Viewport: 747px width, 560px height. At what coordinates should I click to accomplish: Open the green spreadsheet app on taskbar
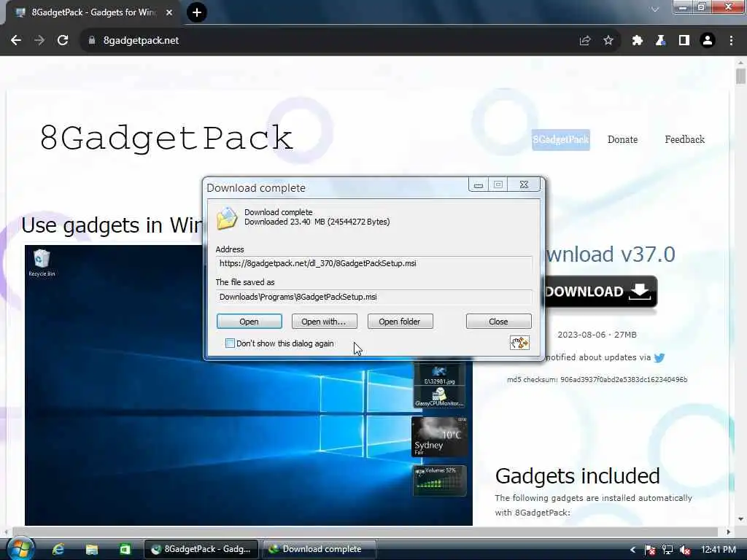[125, 549]
